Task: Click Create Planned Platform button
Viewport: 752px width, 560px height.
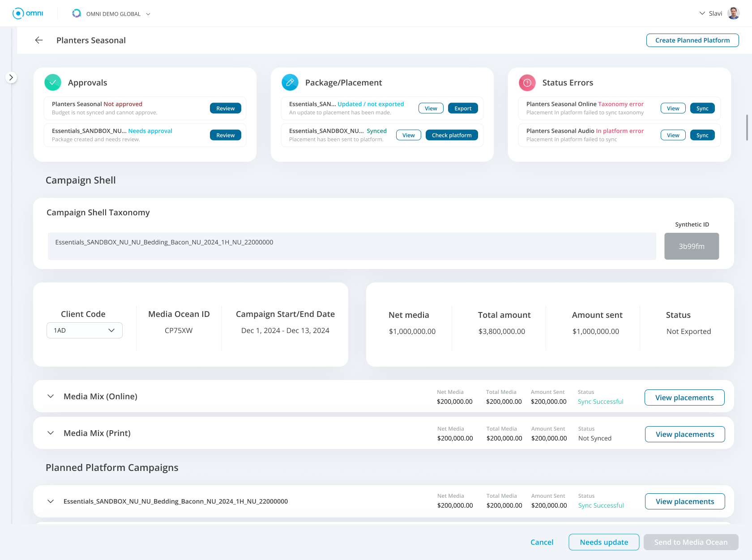Action: (x=692, y=40)
